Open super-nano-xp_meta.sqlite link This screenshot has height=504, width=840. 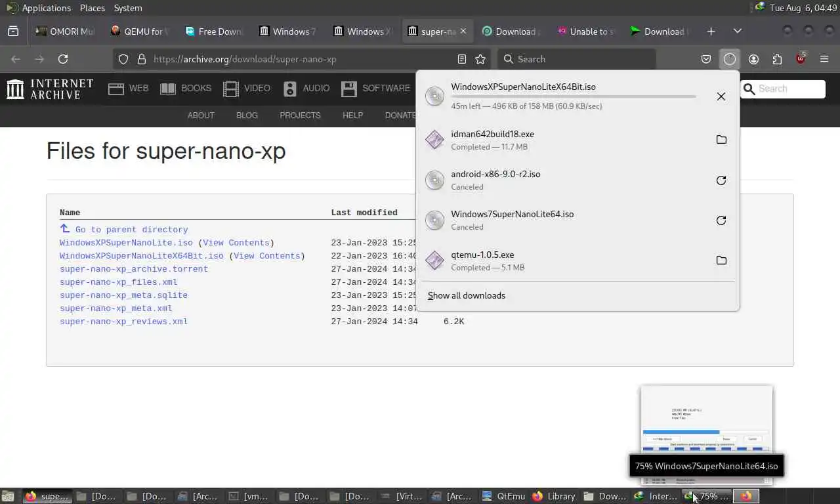(123, 295)
